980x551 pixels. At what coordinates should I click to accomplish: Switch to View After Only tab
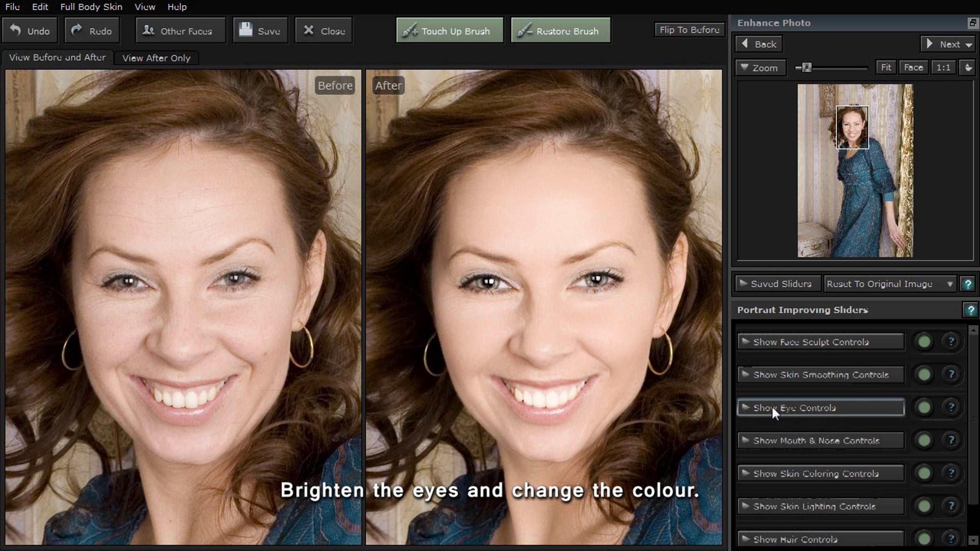coord(156,58)
